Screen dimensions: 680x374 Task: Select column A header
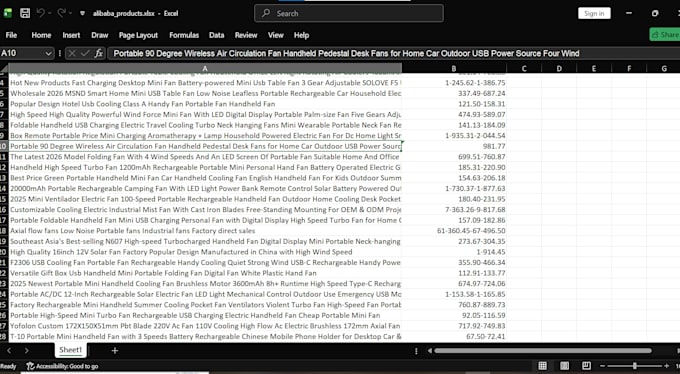[x=205, y=68]
